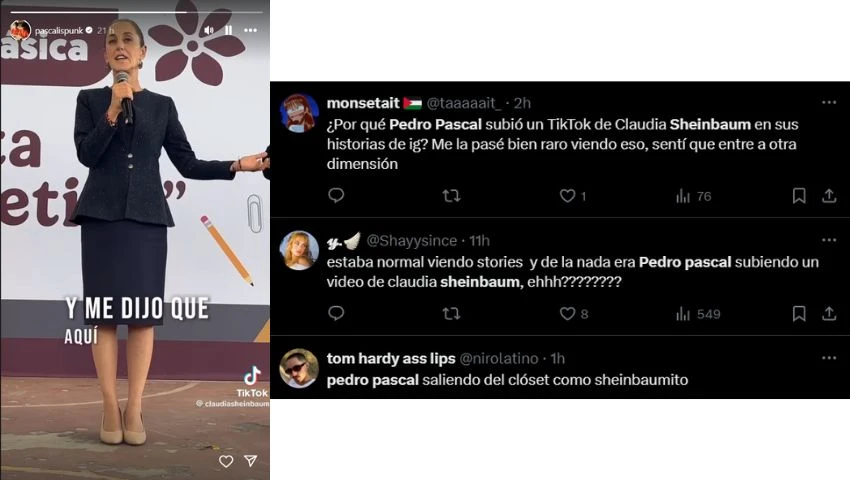View analytics showing 549 views
This screenshot has height=480, width=850.
698,313
